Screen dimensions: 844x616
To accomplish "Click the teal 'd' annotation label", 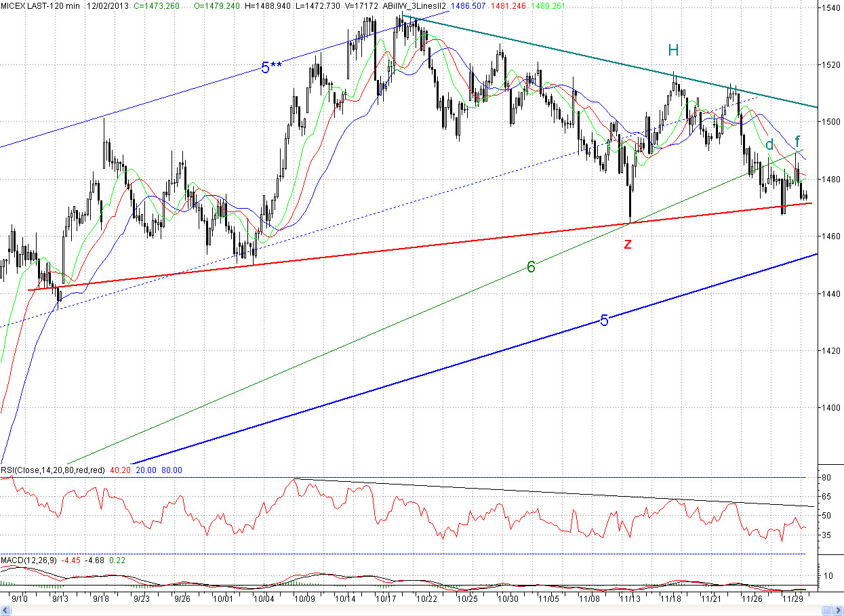I will (x=769, y=144).
